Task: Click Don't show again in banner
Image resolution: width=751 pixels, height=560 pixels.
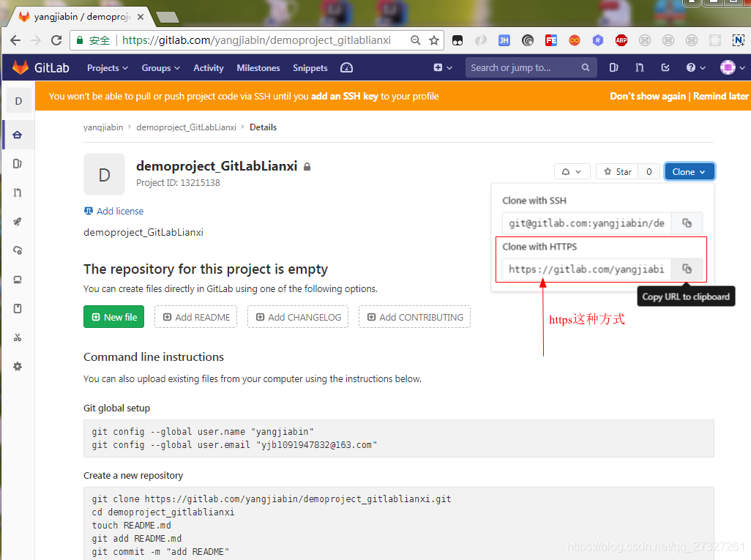Action: click(x=648, y=97)
